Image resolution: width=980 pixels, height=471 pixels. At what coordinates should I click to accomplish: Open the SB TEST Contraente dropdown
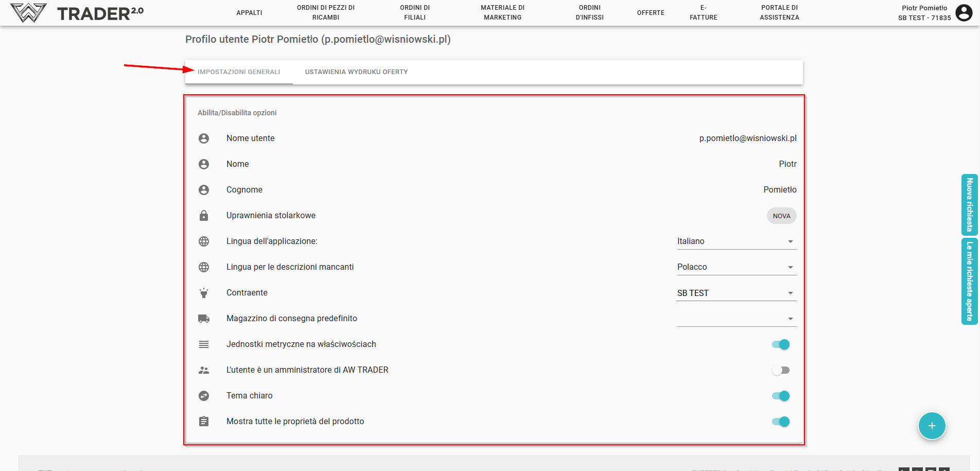(736, 293)
